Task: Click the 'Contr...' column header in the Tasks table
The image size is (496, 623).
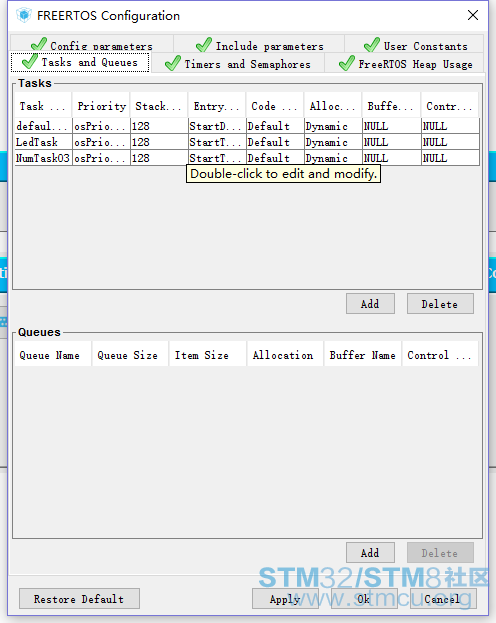Action: 450,106
